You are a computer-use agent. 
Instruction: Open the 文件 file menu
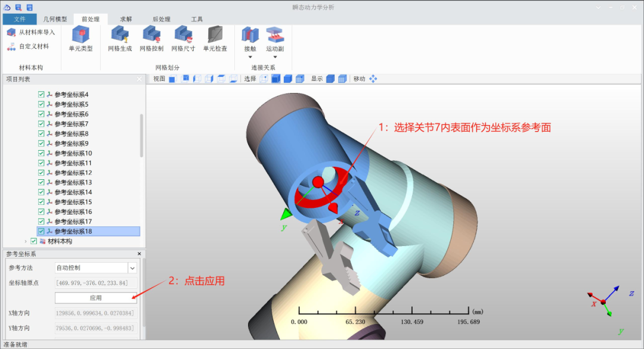click(19, 19)
